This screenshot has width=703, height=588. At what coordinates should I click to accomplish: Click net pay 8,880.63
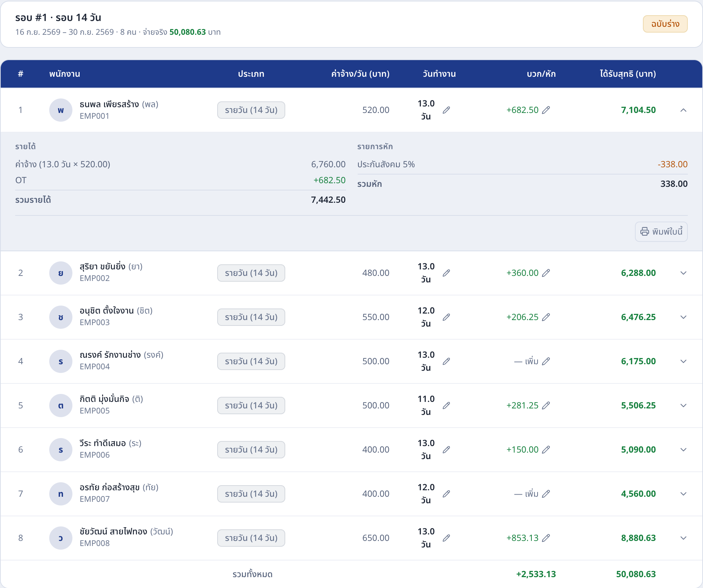[638, 538]
